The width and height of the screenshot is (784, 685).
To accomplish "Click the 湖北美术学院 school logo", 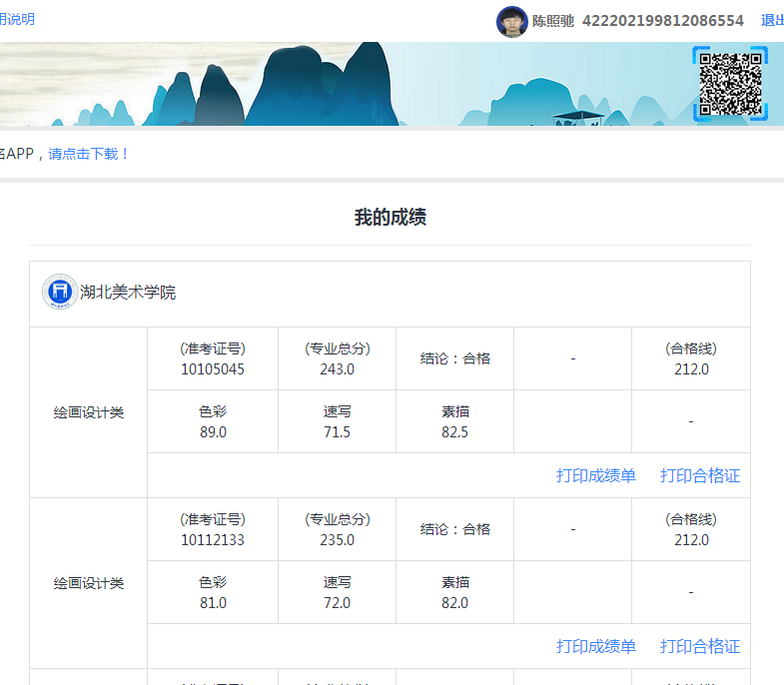I will (x=60, y=292).
